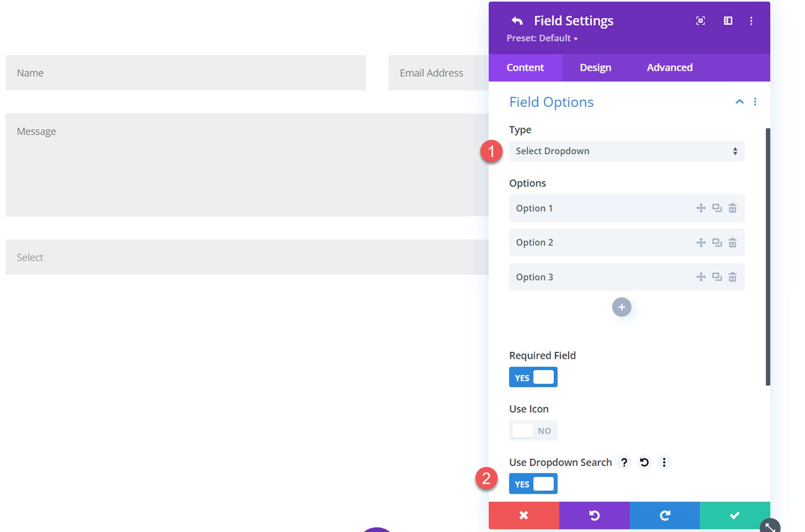Turn off the Use Dropdown Search toggle
The height and width of the screenshot is (532, 805).
pyautogui.click(x=533, y=483)
